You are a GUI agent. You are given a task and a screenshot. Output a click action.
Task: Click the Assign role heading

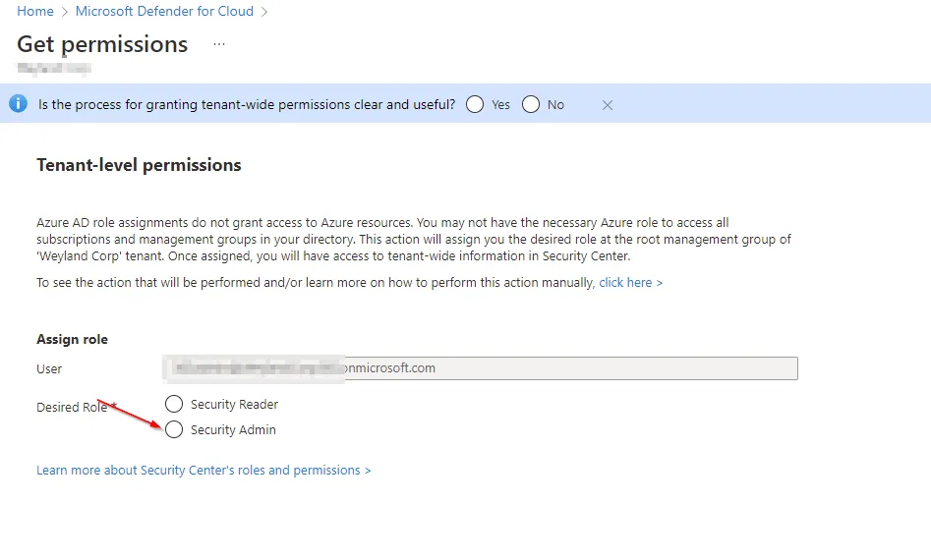point(72,339)
